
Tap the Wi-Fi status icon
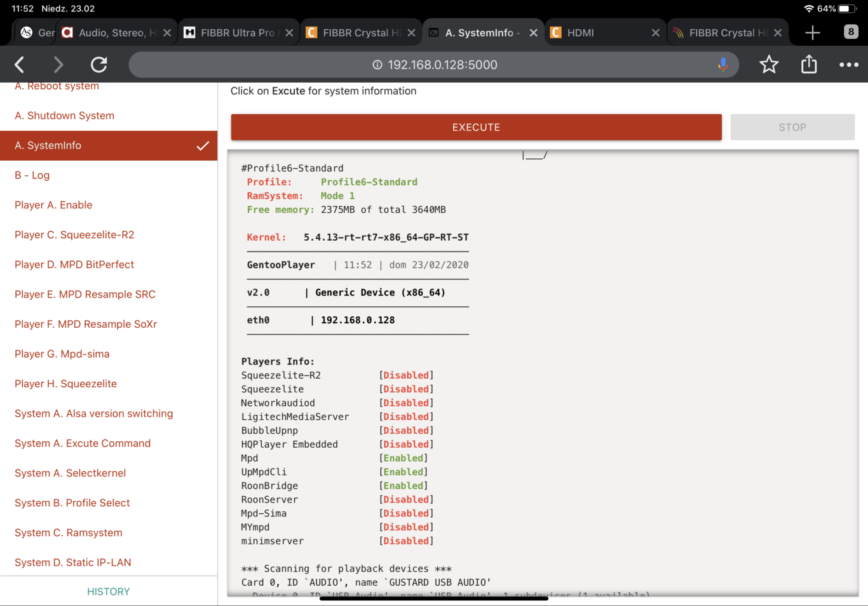[x=808, y=9]
